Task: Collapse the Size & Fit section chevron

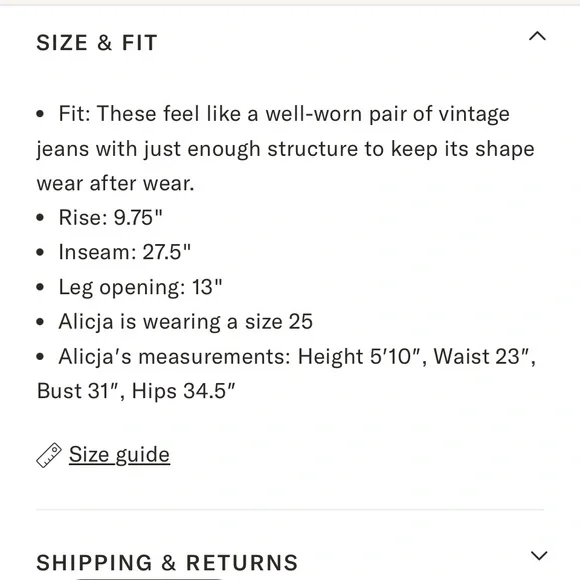Action: pos(537,37)
